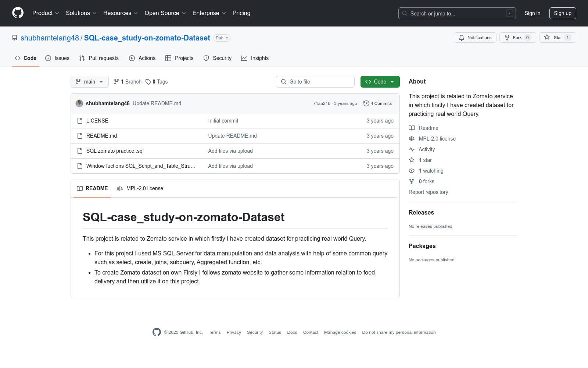Expand the Solutions dropdown
Image resolution: width=588 pixels, height=368 pixels.
point(81,13)
